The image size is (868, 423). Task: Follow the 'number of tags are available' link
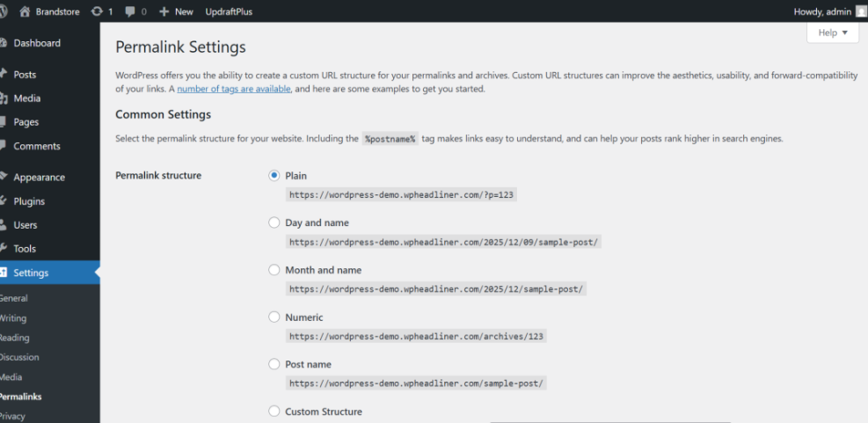[234, 89]
